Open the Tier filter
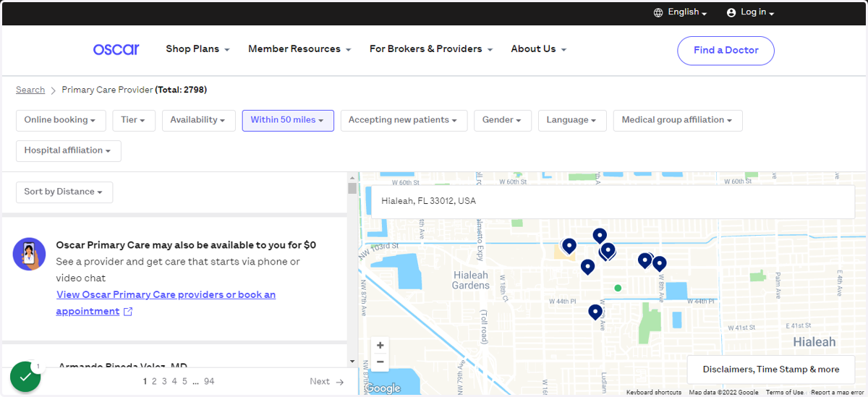 pos(134,120)
